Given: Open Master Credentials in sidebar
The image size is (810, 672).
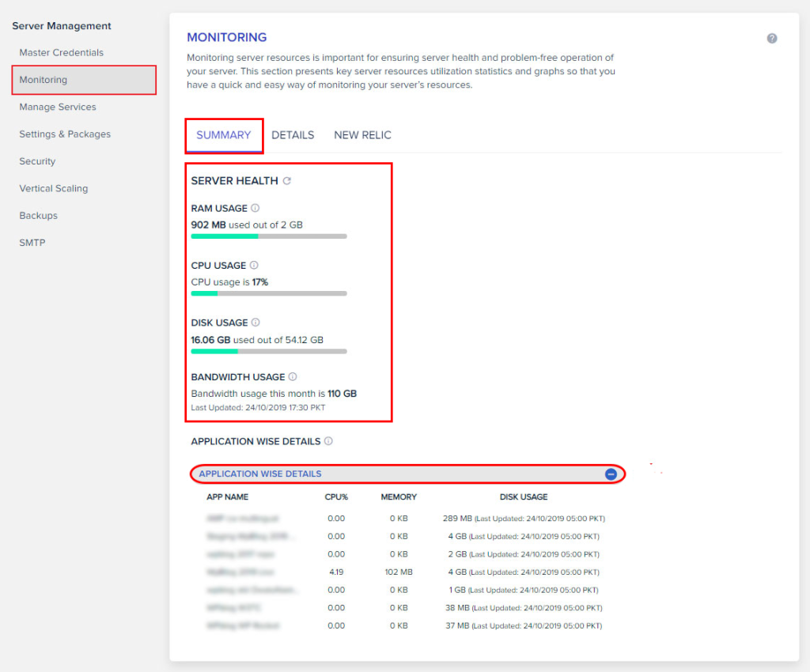Looking at the screenshot, I should tap(62, 53).
